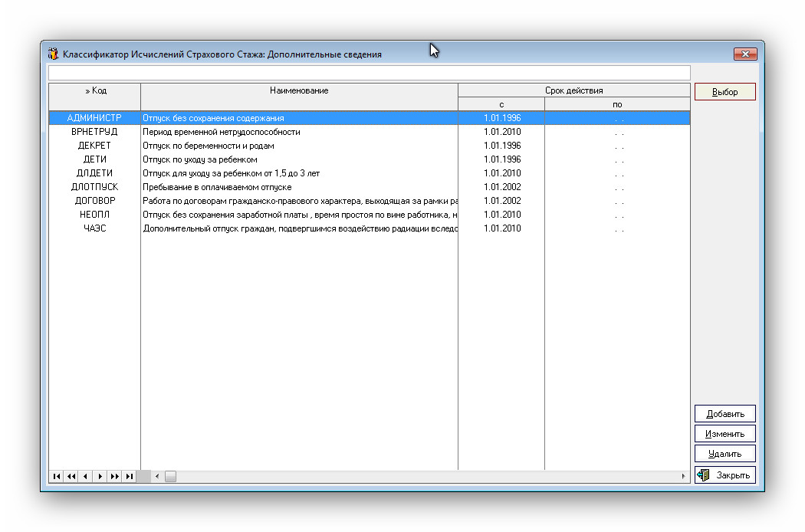This screenshot has width=805, height=532.
Task: Click the application icon in title bar
Action: pyautogui.click(x=53, y=54)
